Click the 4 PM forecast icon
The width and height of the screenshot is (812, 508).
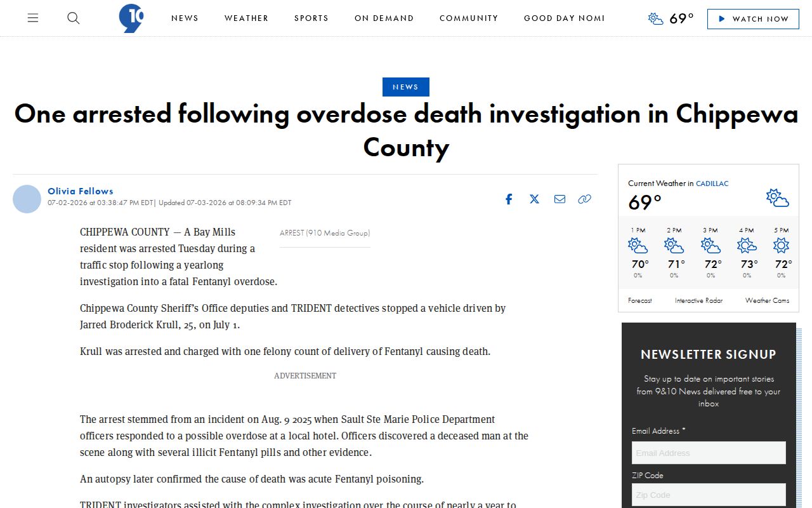(747, 246)
